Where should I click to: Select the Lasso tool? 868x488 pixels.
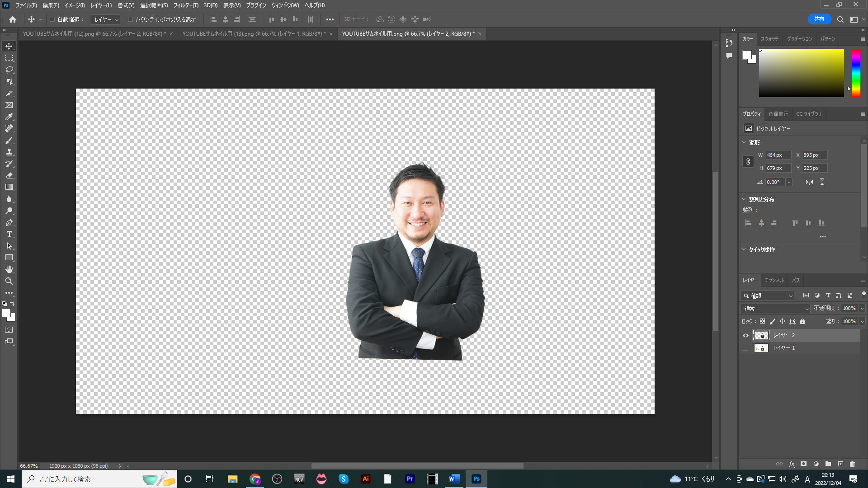coord(9,70)
